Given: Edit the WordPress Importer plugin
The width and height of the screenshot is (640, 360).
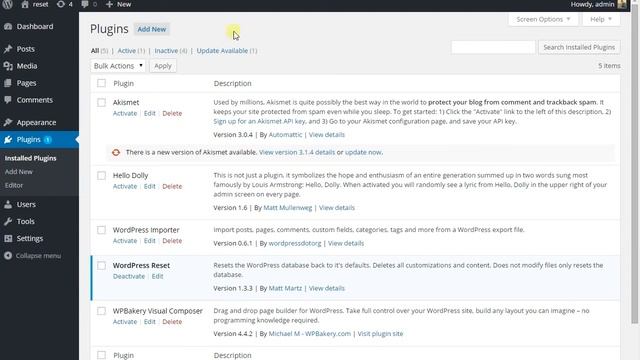Looking at the screenshot, I should tap(150, 241).
